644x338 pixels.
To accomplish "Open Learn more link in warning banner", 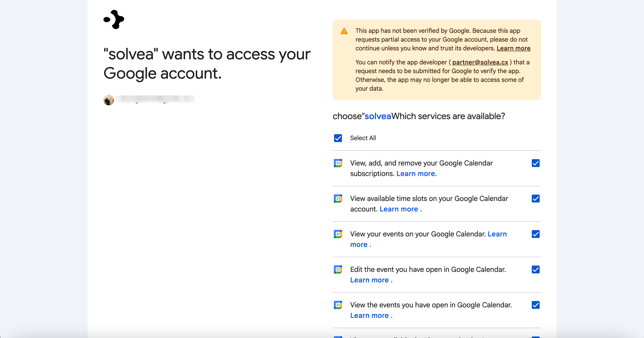I will click(x=513, y=48).
